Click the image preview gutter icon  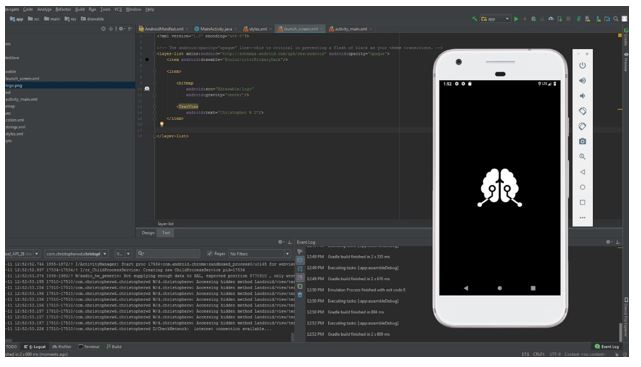pos(147,88)
